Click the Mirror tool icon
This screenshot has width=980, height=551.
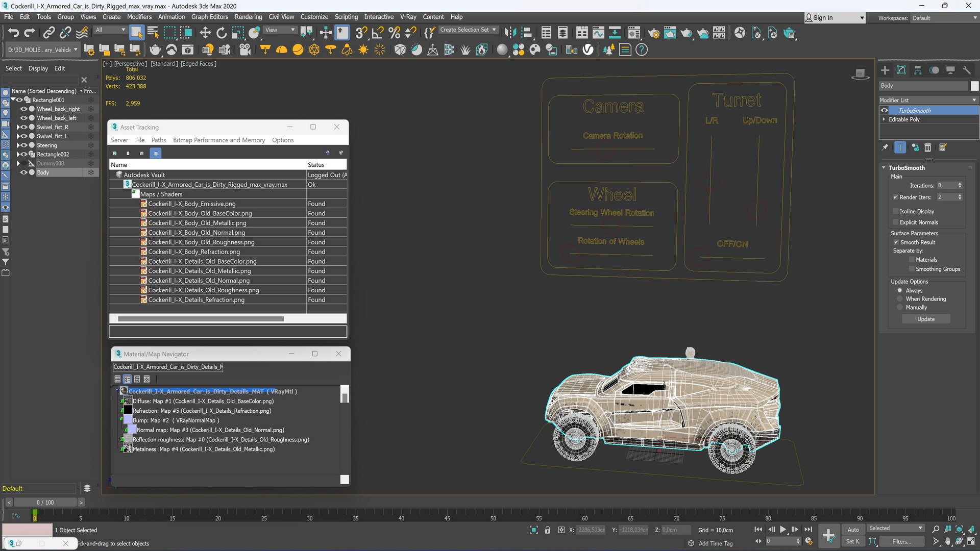[510, 33]
